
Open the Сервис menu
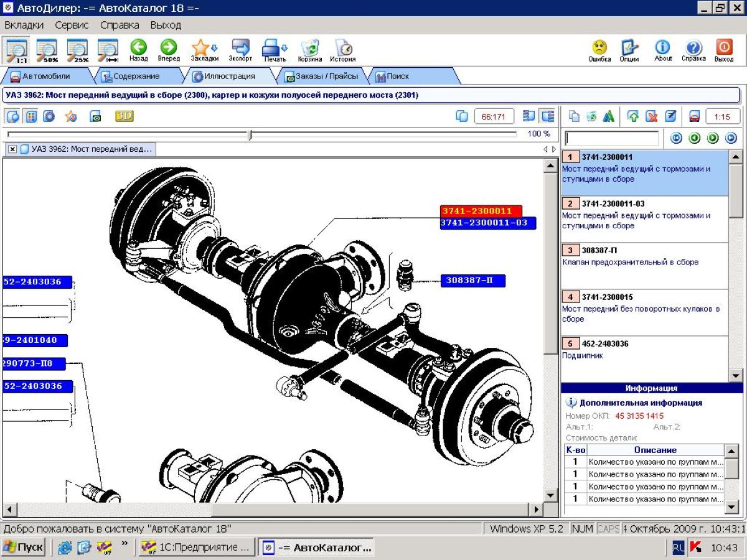(x=72, y=25)
